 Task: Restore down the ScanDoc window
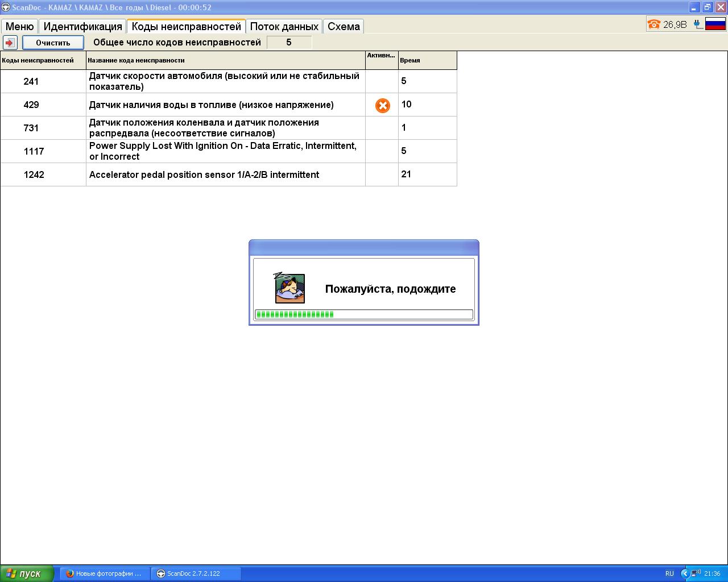tap(708, 7)
